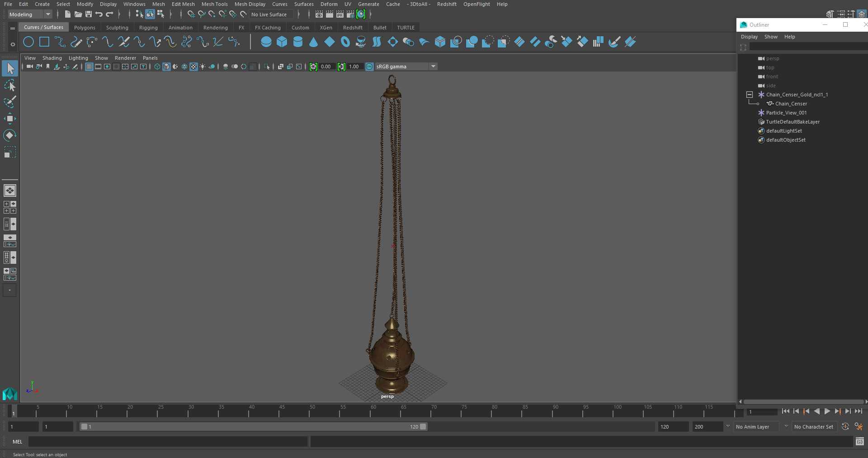
Task: Select the NURBS Circle tool
Action: point(28,42)
